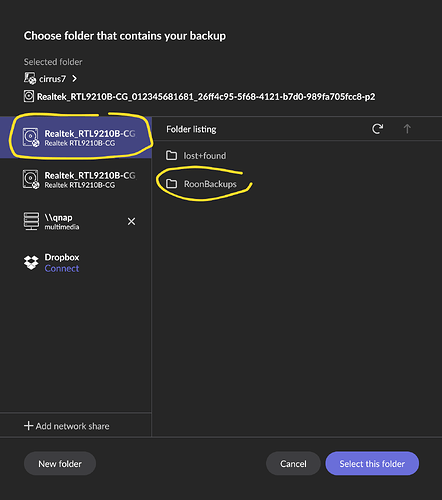Cancel the folder selection
Image resolution: width=442 pixels, height=500 pixels.
coord(293,464)
